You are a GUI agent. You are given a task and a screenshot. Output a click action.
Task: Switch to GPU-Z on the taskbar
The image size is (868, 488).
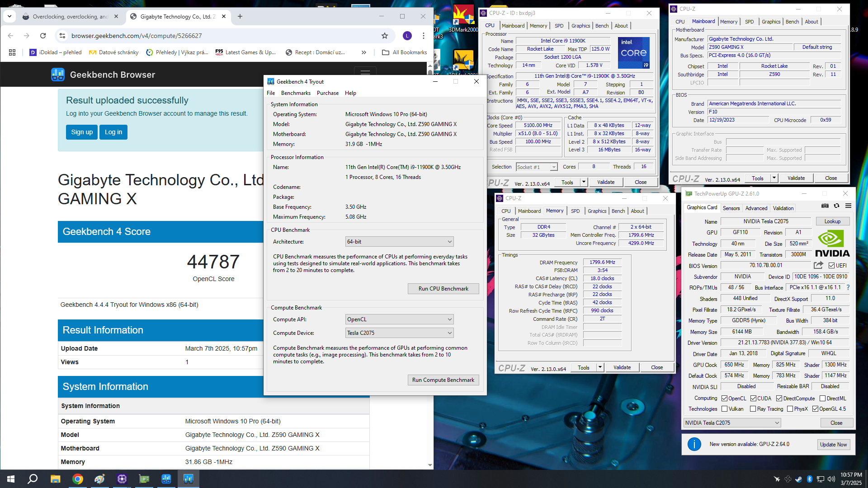pyautogui.click(x=144, y=479)
